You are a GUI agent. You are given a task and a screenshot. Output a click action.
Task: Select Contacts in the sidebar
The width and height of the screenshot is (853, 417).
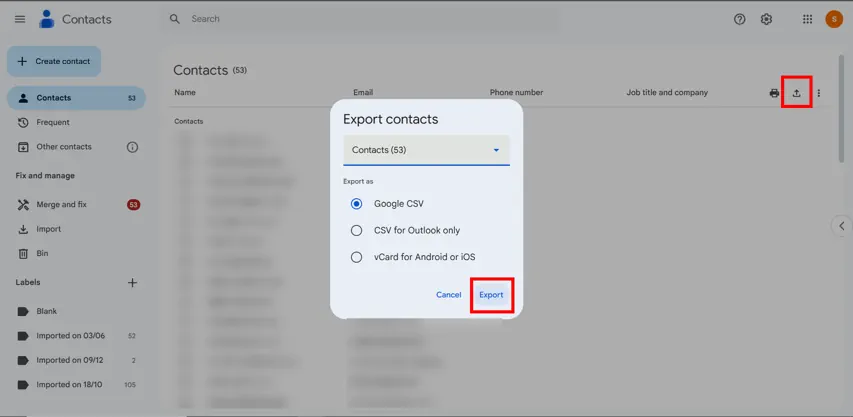76,98
